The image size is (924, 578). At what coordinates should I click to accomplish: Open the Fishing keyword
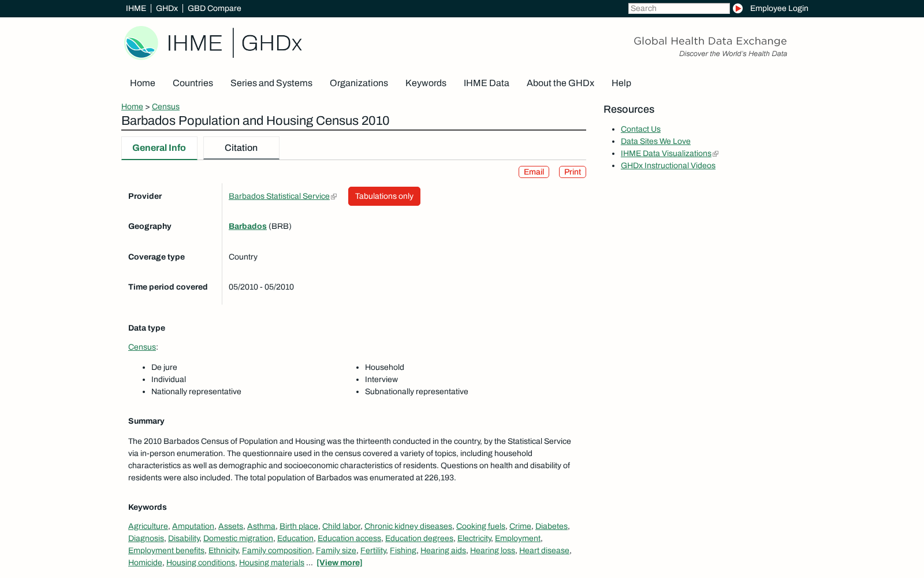click(x=403, y=550)
